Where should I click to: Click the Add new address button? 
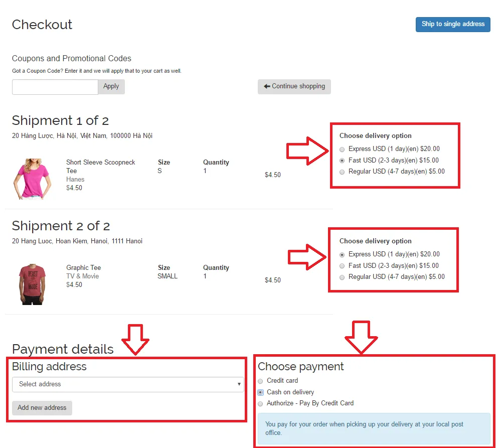(x=42, y=408)
